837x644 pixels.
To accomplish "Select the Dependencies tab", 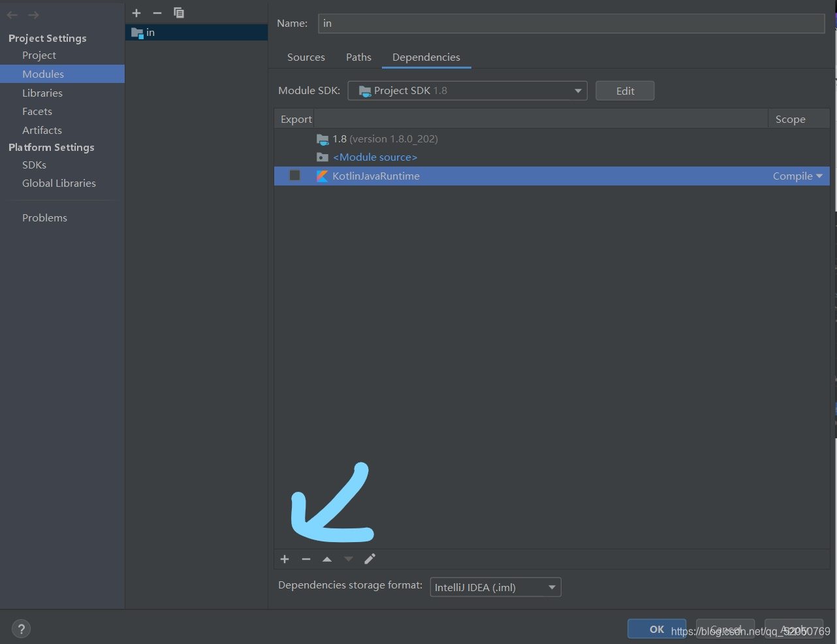I will coord(426,57).
